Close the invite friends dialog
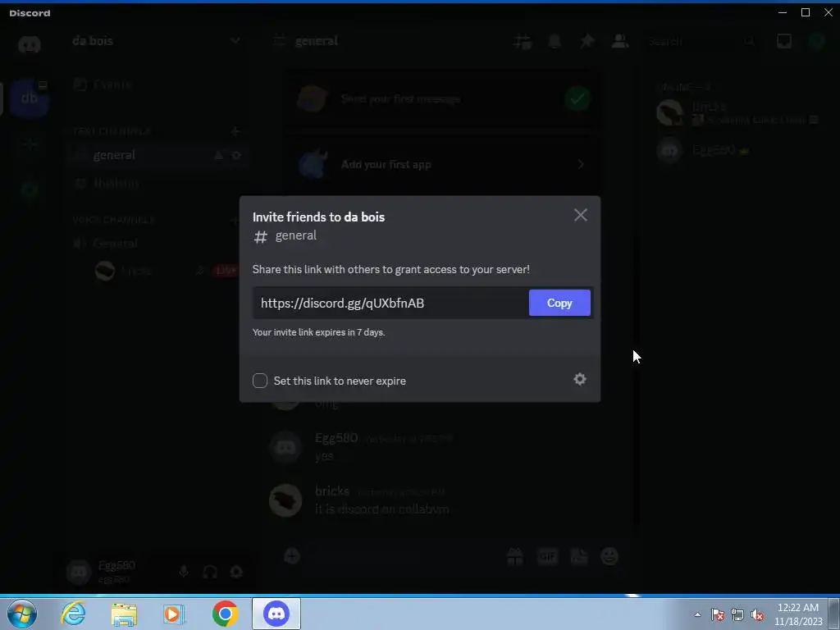 point(580,216)
